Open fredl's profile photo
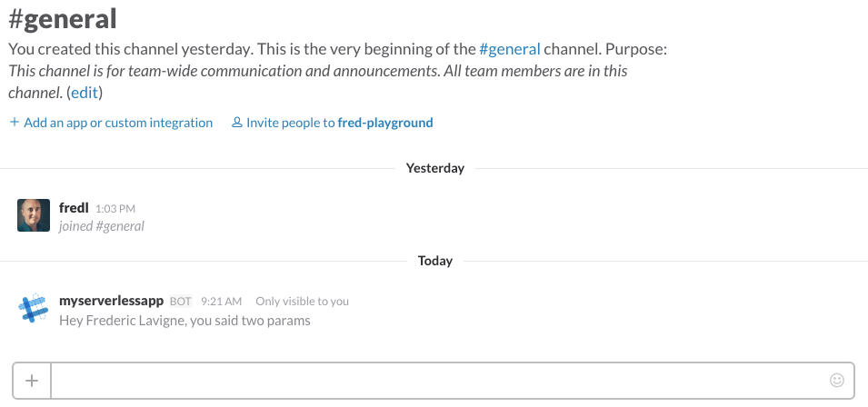 (x=34, y=215)
